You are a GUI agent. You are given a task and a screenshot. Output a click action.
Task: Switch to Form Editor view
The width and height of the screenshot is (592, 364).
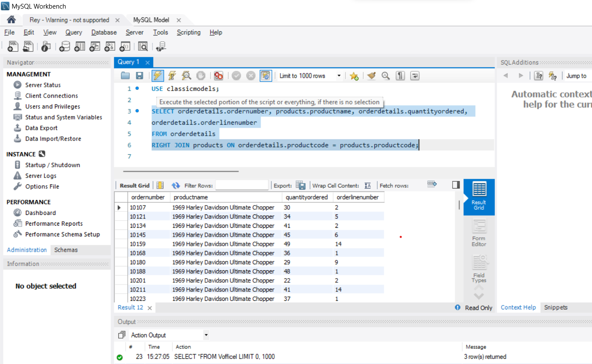[479, 232]
